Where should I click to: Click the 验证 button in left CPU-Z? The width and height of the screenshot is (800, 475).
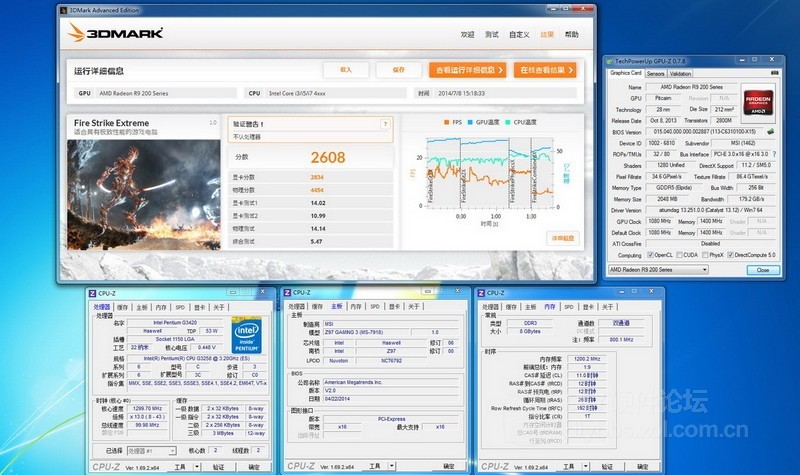(218, 467)
